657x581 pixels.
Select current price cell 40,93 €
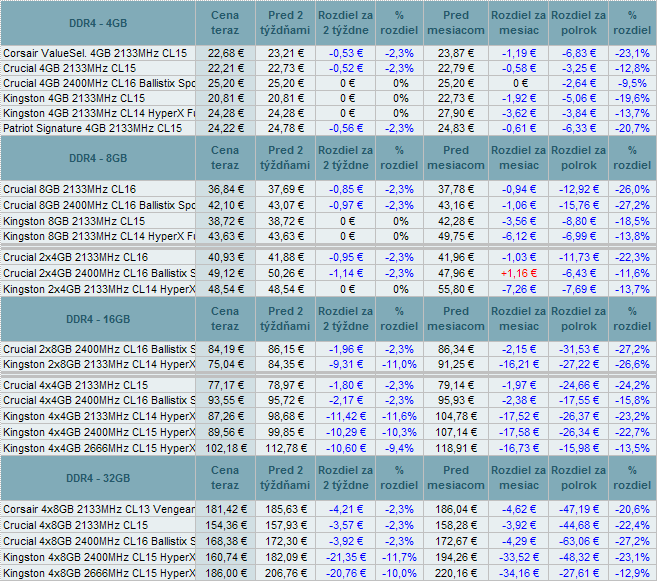225,257
